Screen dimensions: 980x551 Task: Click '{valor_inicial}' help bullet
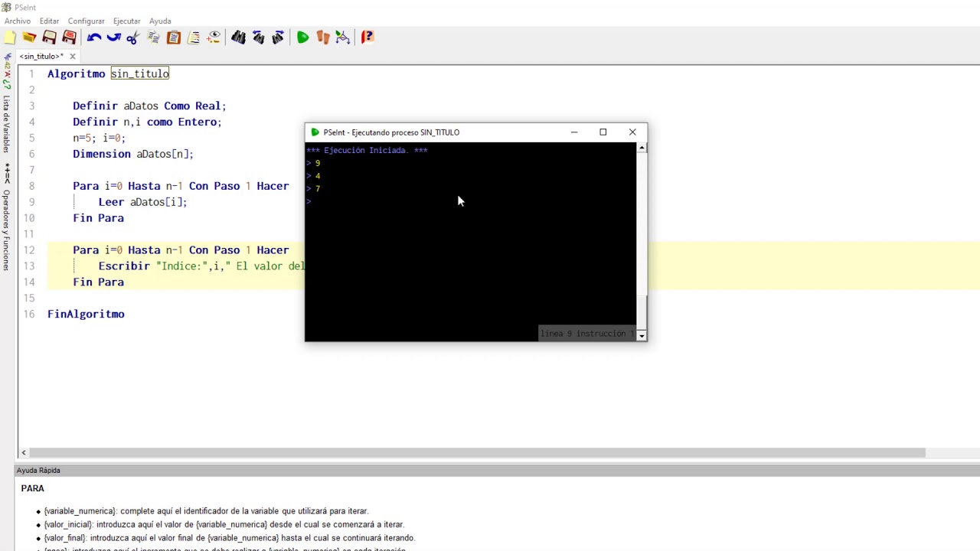point(224,525)
